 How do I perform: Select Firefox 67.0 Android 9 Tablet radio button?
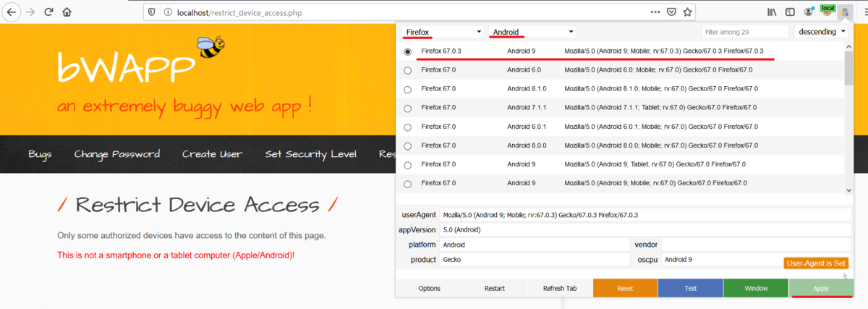coord(407,165)
